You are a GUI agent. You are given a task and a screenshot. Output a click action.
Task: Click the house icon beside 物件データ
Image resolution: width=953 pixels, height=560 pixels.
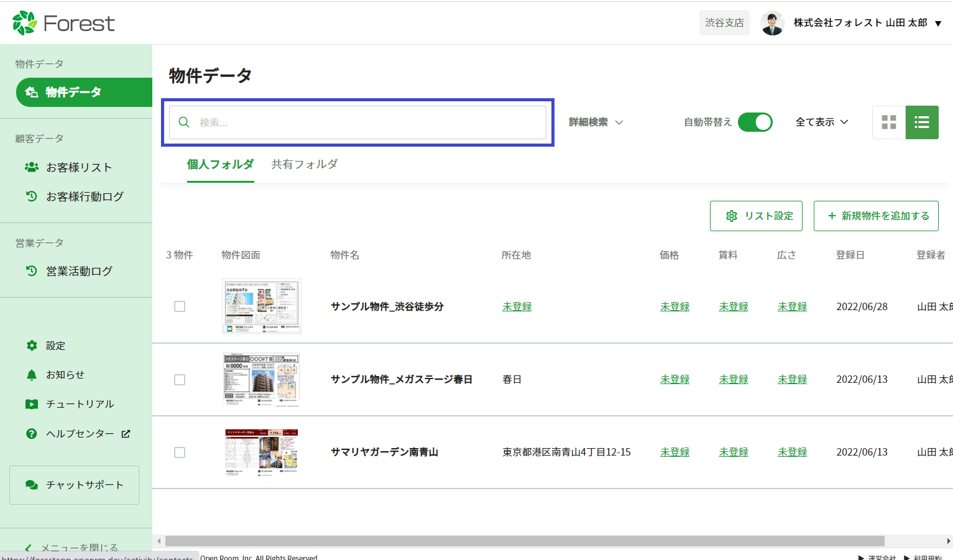pos(32,92)
